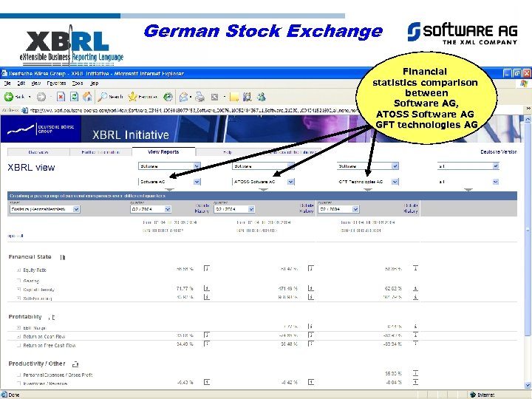Click the 'open all' link
Screen dimensions: 532x399
[16, 236]
